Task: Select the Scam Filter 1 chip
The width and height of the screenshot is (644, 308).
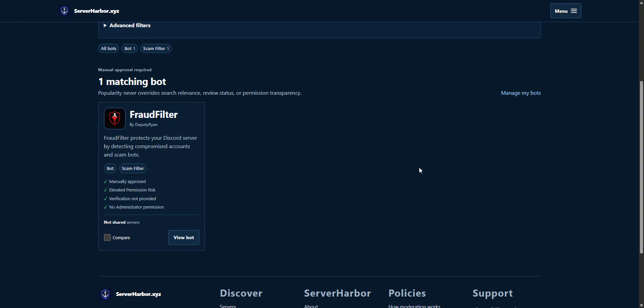Action: [x=156, y=48]
